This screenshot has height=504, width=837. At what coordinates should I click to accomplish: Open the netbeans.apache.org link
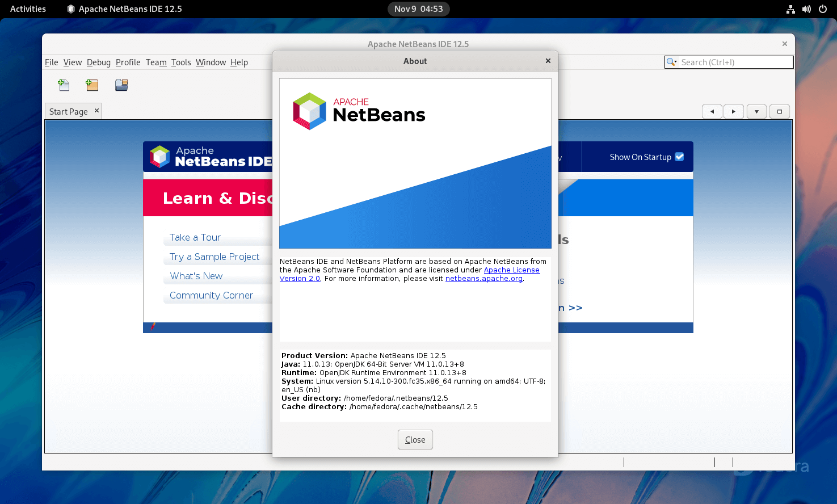pos(484,279)
